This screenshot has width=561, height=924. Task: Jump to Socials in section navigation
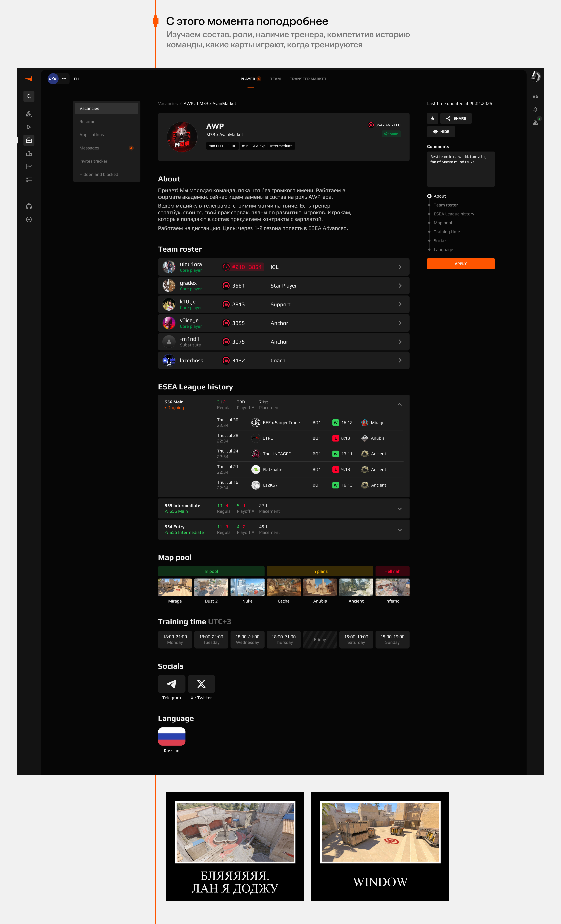[x=440, y=241]
